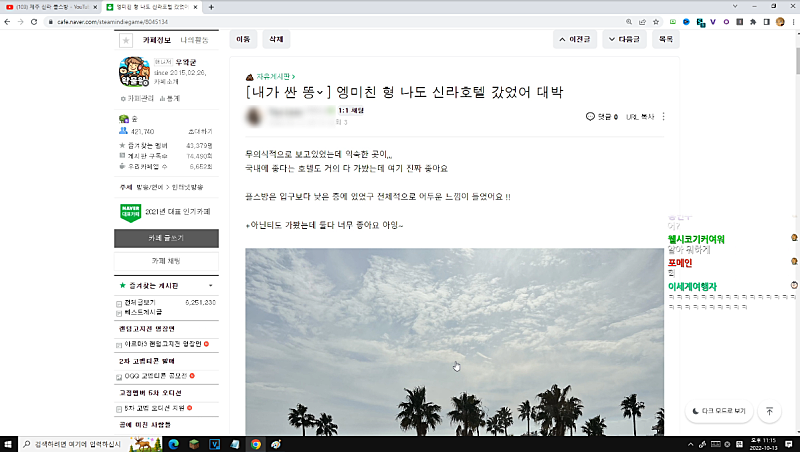This screenshot has height=452, width=800.
Task: Open the page zoom magnifier icon
Action: 629,22
